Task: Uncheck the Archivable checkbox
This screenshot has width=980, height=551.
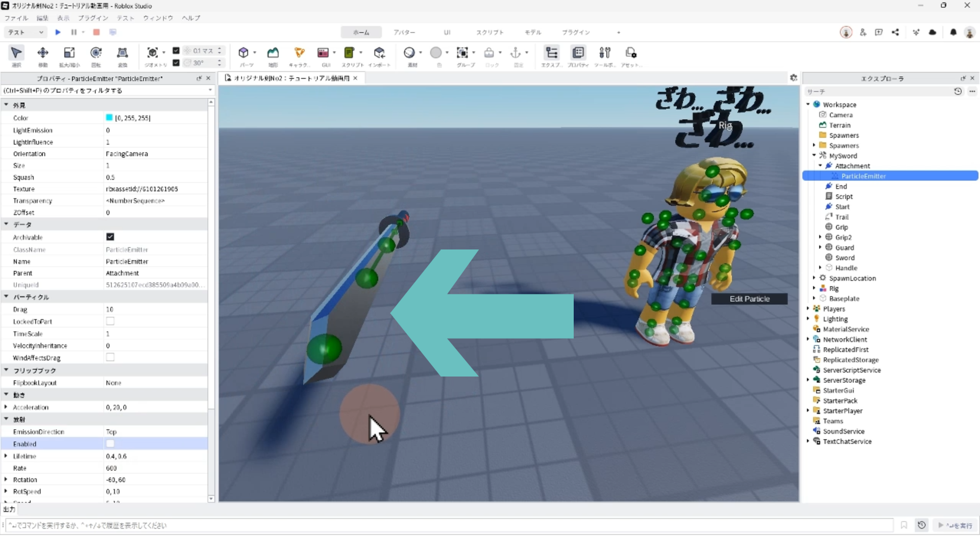Action: [x=110, y=237]
